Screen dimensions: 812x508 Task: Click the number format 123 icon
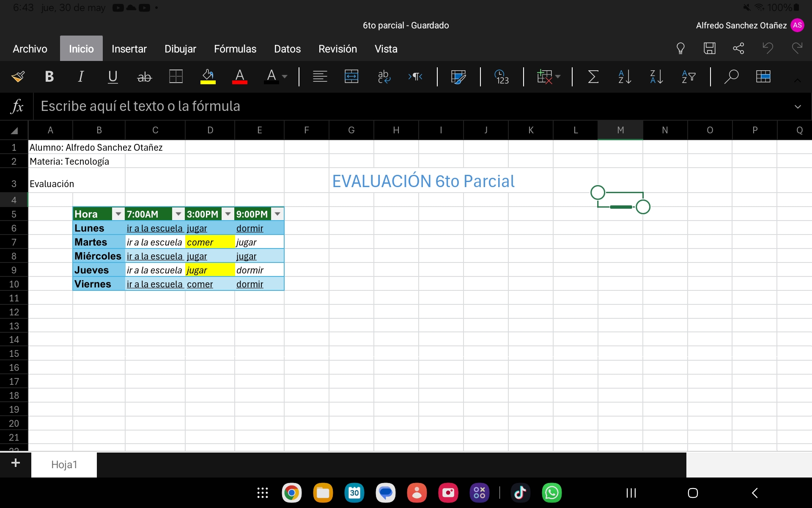click(502, 77)
